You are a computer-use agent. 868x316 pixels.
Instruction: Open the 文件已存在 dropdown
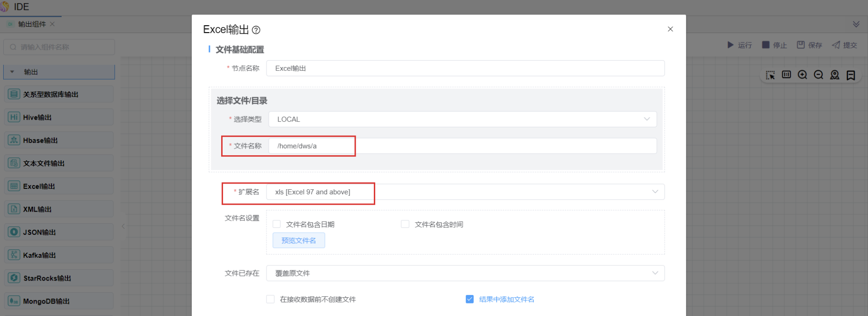(x=465, y=273)
